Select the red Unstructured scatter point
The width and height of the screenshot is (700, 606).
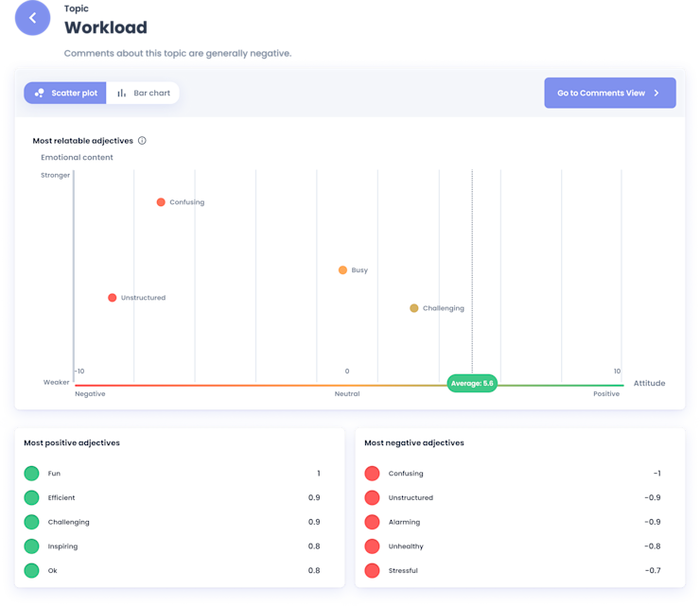click(112, 298)
